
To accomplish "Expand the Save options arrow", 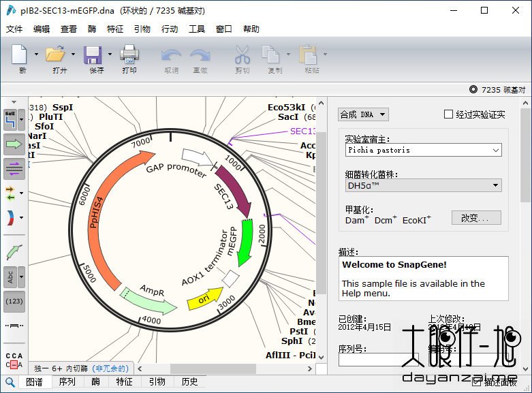I will (110, 54).
